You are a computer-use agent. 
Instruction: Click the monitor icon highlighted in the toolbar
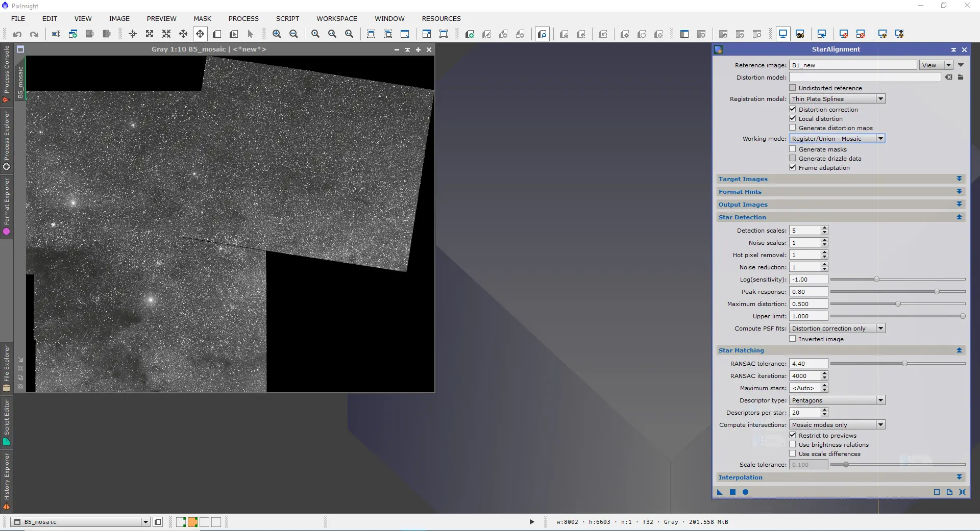[x=782, y=34]
